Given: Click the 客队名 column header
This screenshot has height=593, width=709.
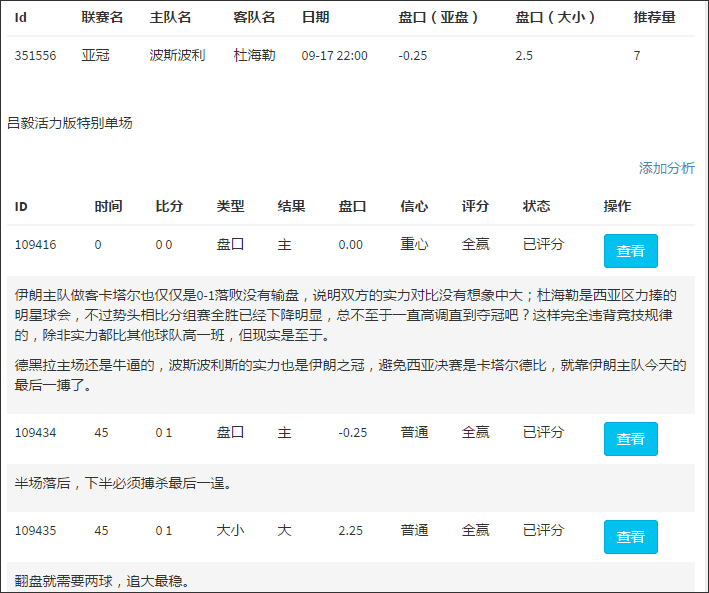Looking at the screenshot, I should coord(254,17).
